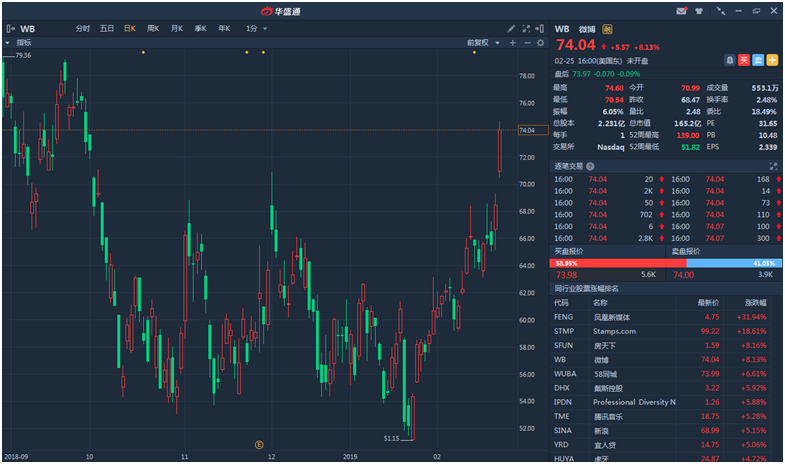This screenshot has width=785, height=464.
Task: Click the yellow add-to-watchlist plus button
Action: point(773,60)
